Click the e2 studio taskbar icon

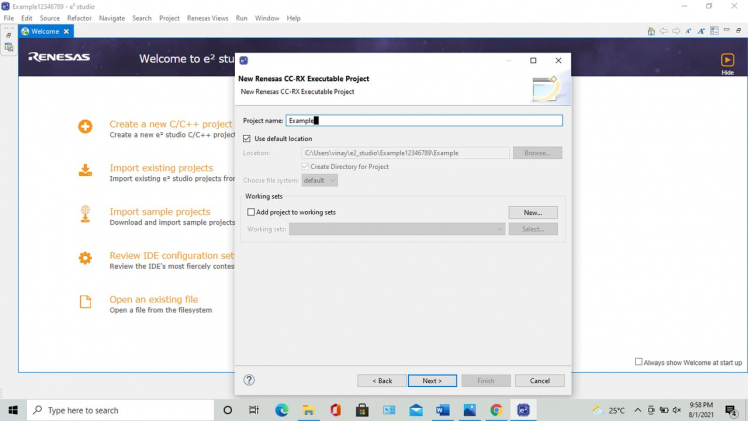pos(523,410)
